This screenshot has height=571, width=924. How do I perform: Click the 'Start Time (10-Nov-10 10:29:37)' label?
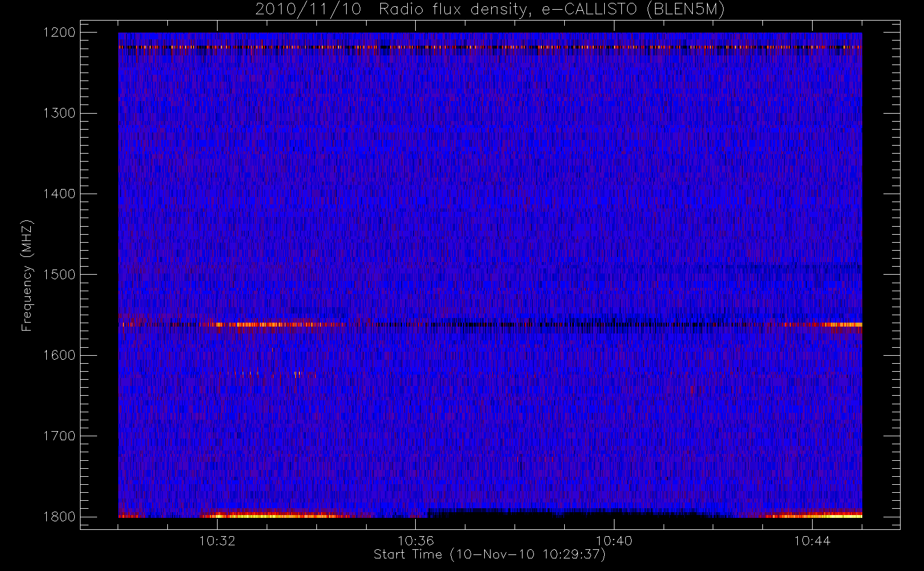coord(489,554)
